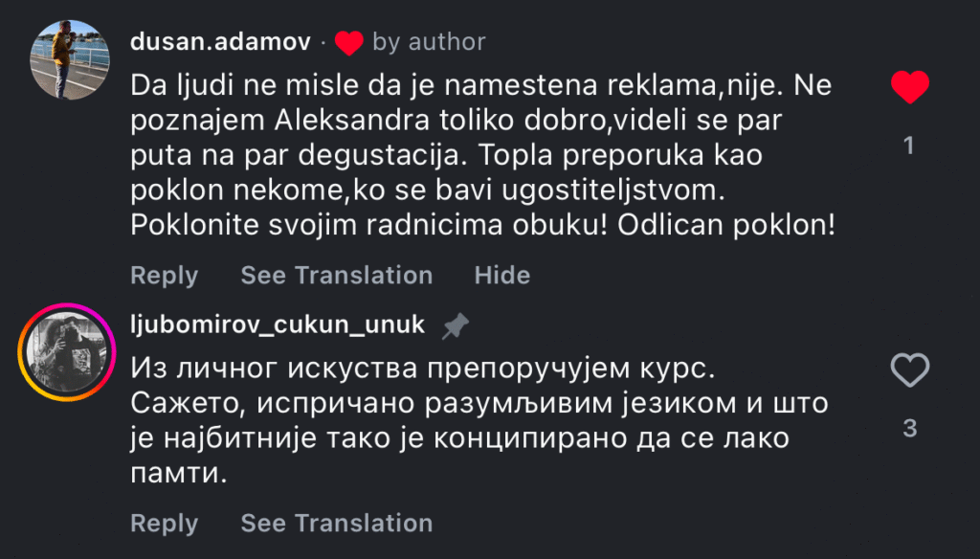
Task: Click the red heart beside 'by author'
Action: click(350, 41)
